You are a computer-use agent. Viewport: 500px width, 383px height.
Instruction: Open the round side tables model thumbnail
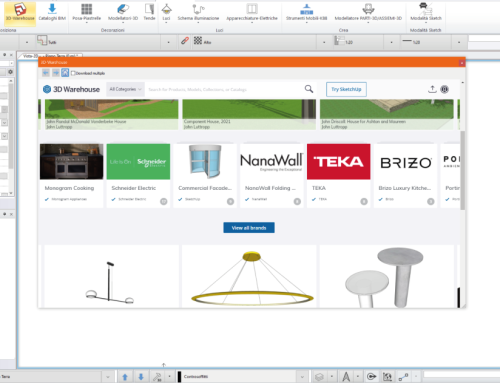(x=387, y=277)
